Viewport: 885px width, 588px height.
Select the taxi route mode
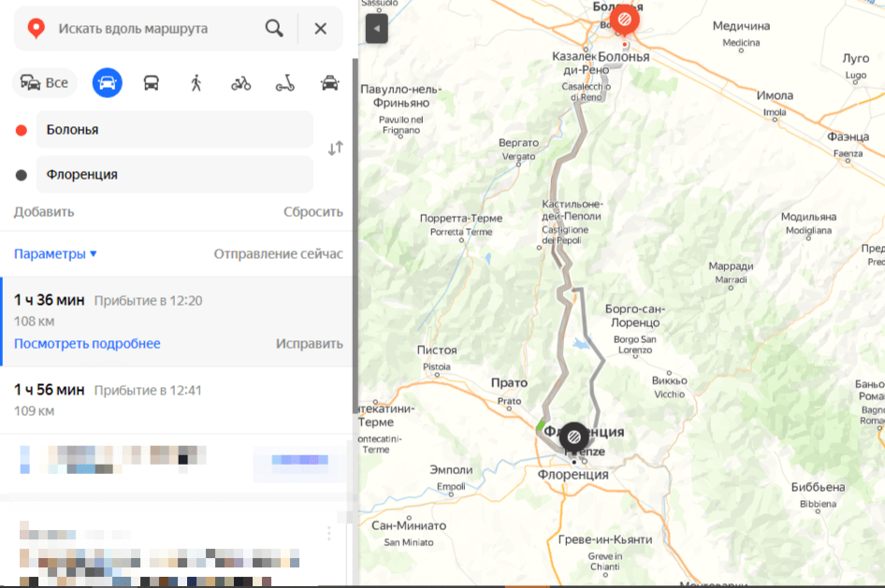pos(329,82)
